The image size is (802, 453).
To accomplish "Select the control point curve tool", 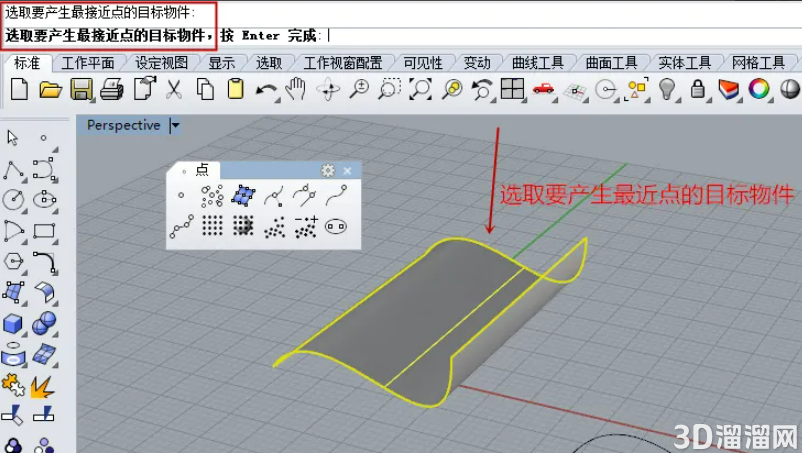I will coord(44,169).
